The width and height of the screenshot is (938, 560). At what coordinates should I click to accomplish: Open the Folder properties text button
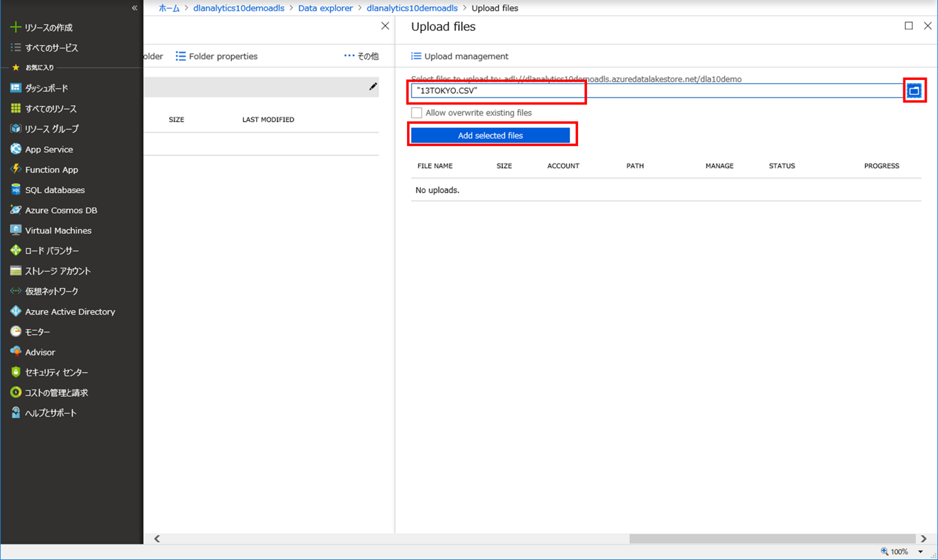pos(223,56)
